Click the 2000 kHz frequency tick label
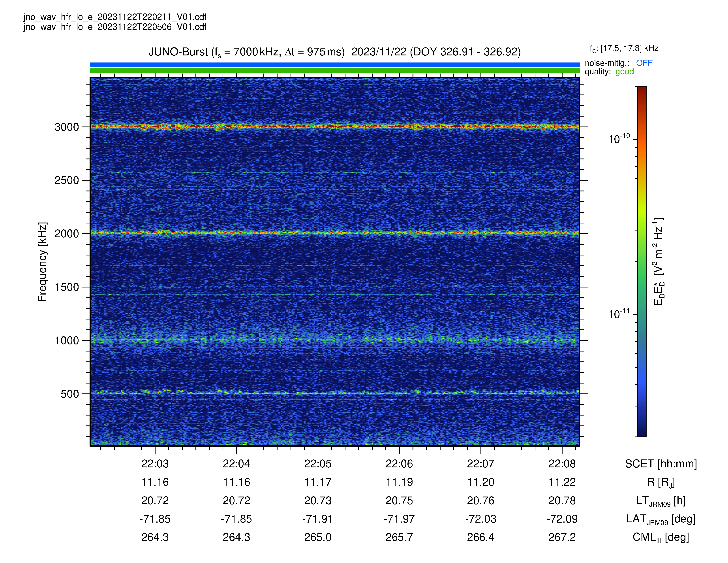The image size is (728, 563). [67, 234]
